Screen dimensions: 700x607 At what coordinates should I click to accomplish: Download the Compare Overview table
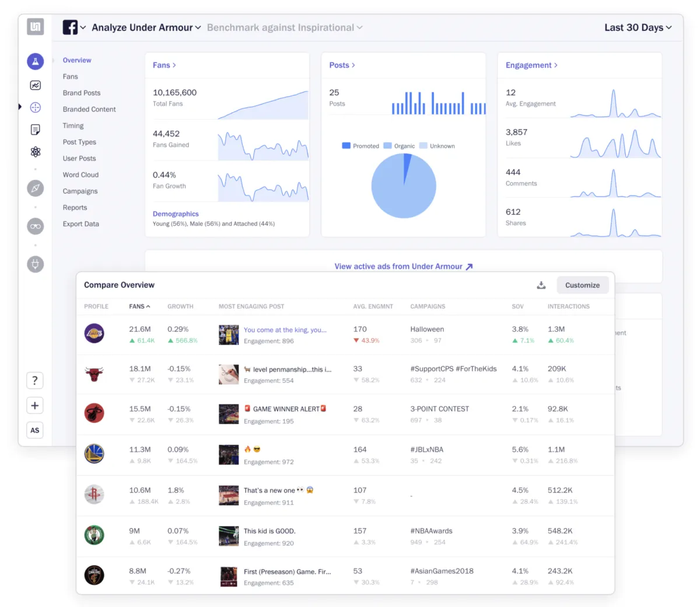coord(541,285)
